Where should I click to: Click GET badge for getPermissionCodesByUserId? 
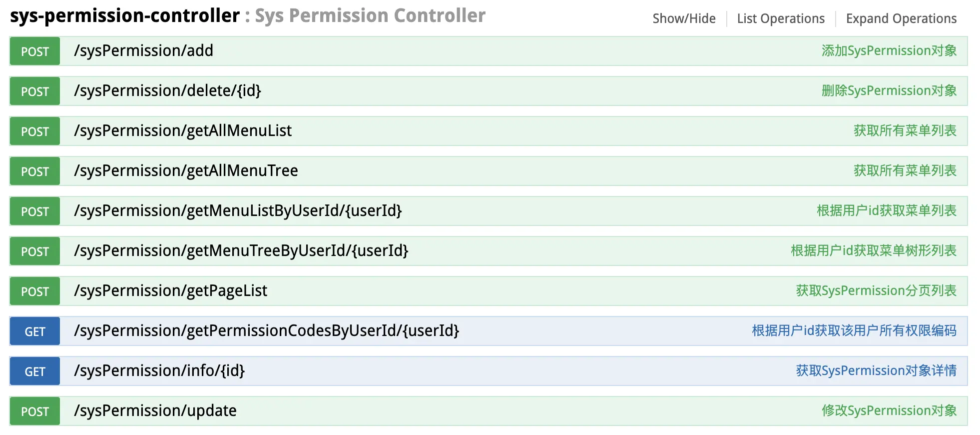pos(35,331)
